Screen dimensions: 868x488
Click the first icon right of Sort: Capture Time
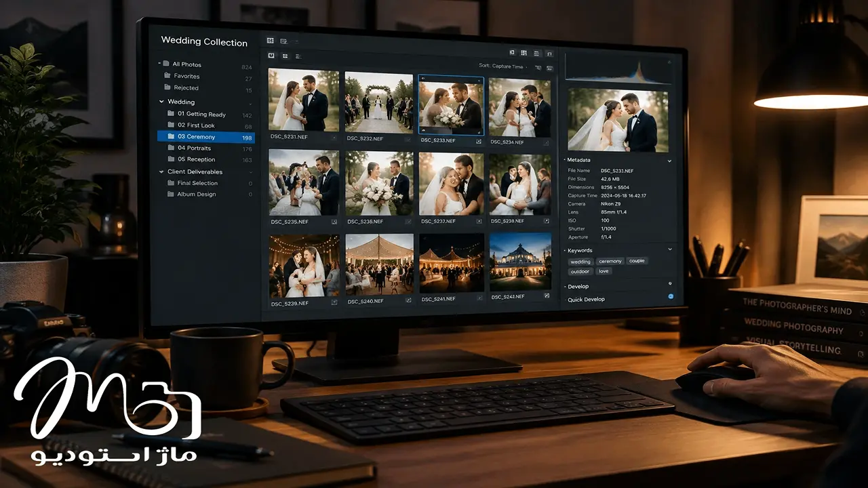[538, 68]
